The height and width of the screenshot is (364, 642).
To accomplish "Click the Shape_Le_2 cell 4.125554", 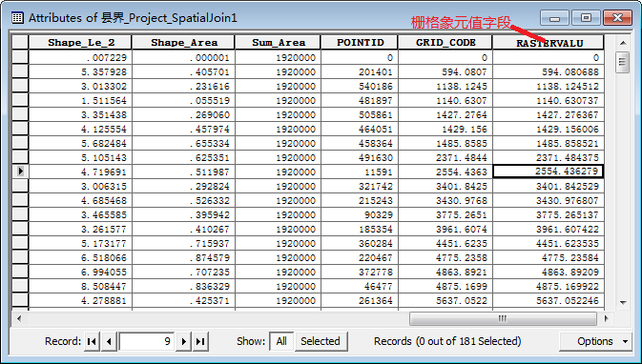I will [80, 130].
